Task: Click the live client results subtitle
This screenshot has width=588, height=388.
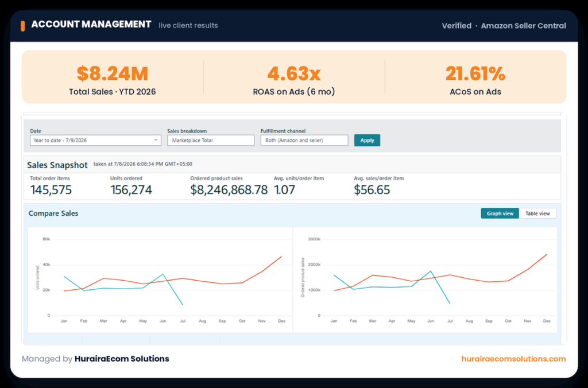Action: click(x=188, y=25)
